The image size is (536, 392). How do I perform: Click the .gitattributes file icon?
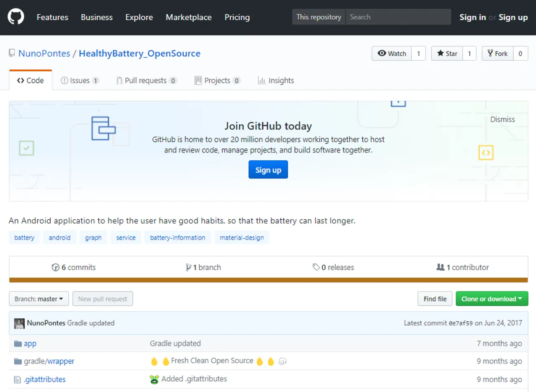click(x=18, y=379)
